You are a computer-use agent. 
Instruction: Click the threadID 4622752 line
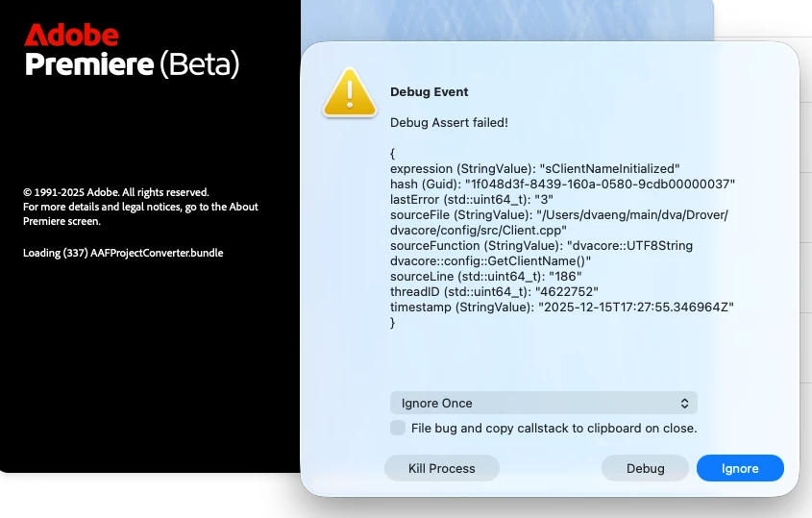coord(494,291)
